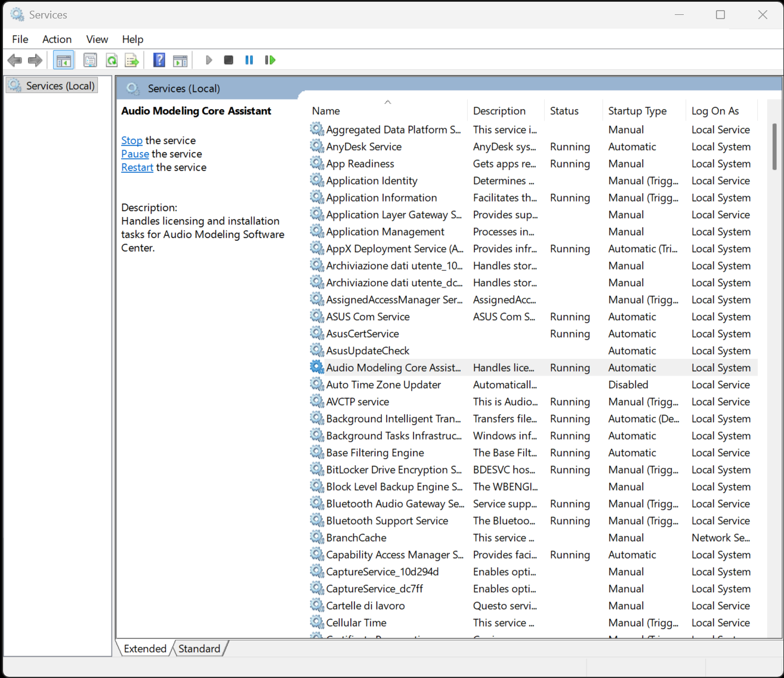The image size is (784, 678).
Task: Select the Bluetooth Support Service row
Action: [387, 521]
